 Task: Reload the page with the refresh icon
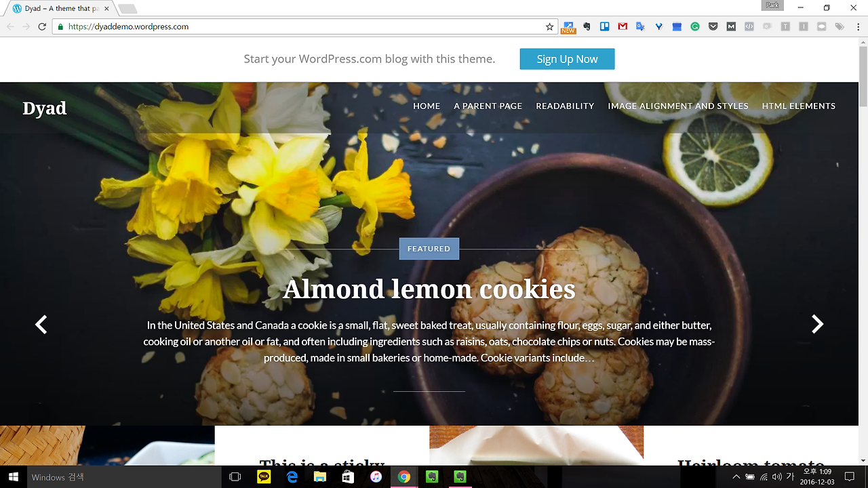tap(42, 26)
